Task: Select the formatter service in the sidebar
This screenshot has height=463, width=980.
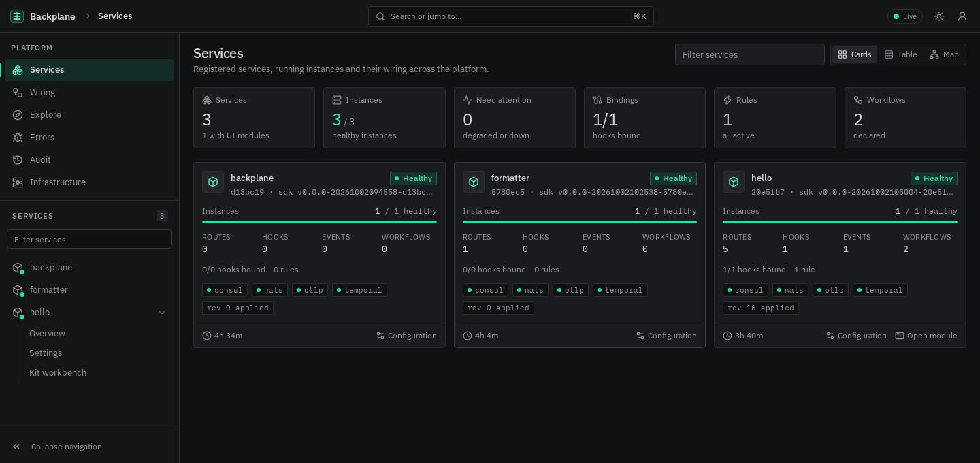Action: point(89,290)
